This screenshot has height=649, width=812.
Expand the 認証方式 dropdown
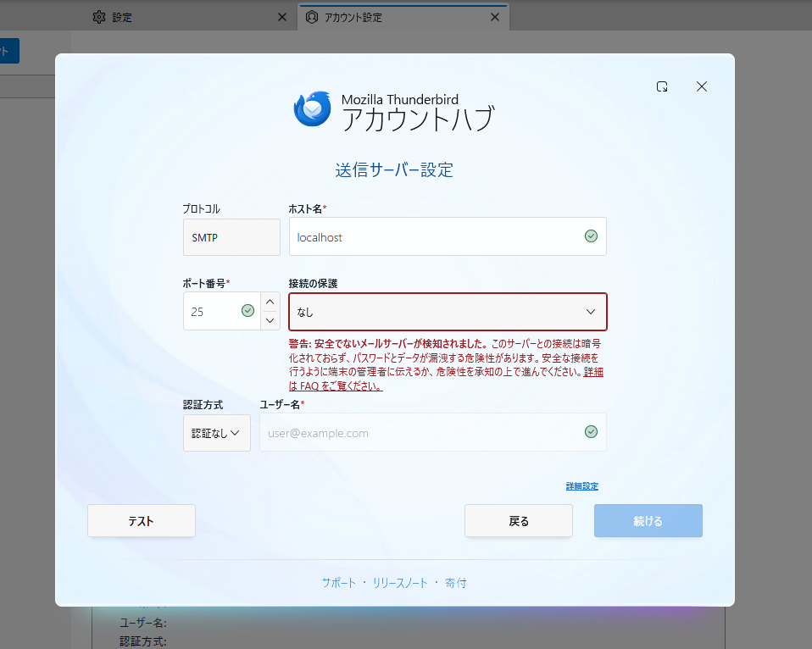click(216, 433)
